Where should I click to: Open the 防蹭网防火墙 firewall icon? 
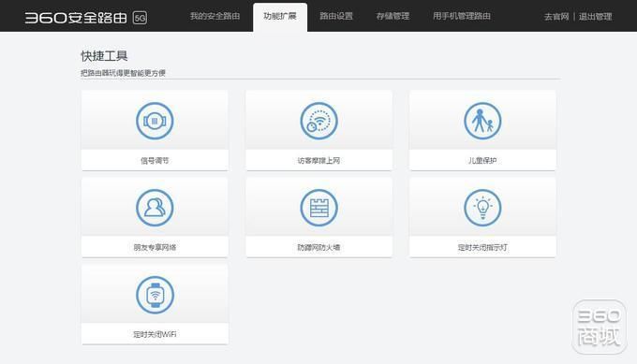click(x=318, y=208)
